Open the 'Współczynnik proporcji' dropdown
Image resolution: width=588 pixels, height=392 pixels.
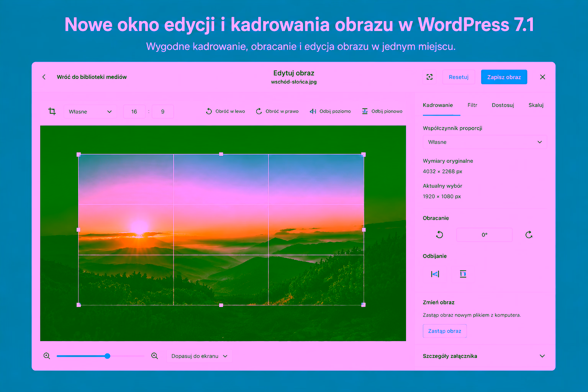pos(485,142)
